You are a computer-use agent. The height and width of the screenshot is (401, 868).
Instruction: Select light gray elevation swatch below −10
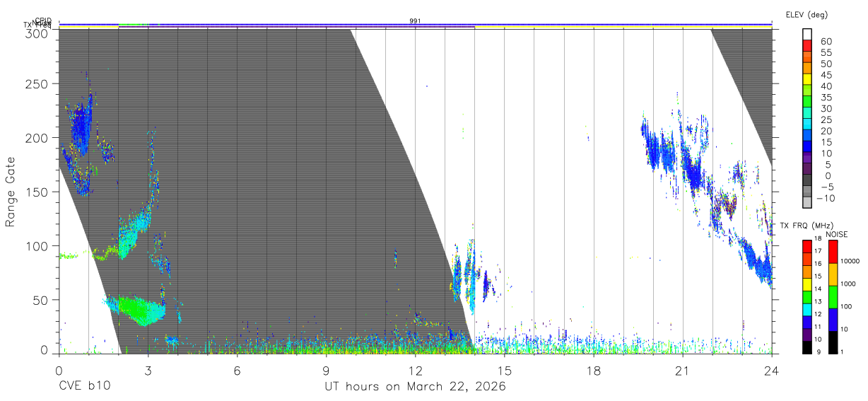807,204
